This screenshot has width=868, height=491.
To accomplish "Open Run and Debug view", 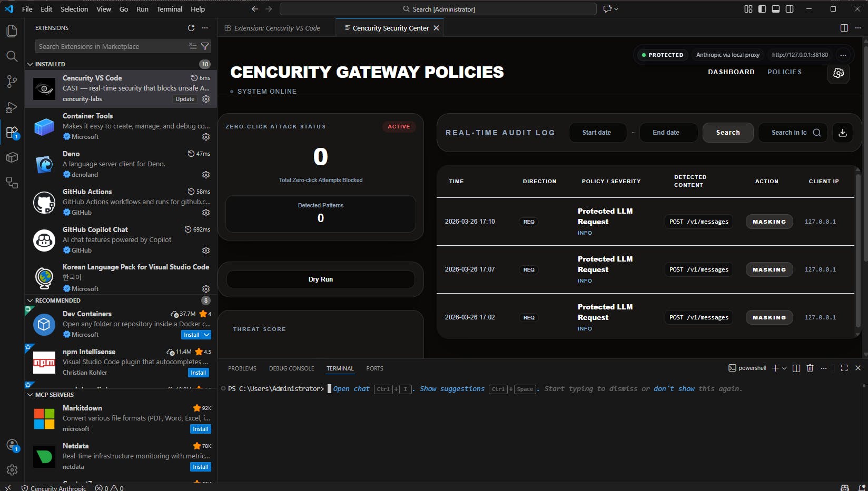I will tap(12, 107).
